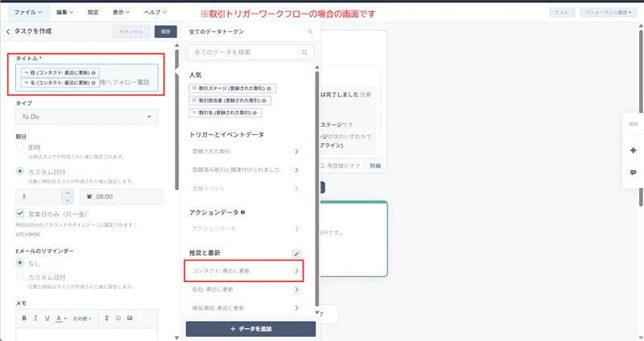Click info icon next to アクションデータ heading
The width and height of the screenshot is (644, 341).
tap(243, 212)
